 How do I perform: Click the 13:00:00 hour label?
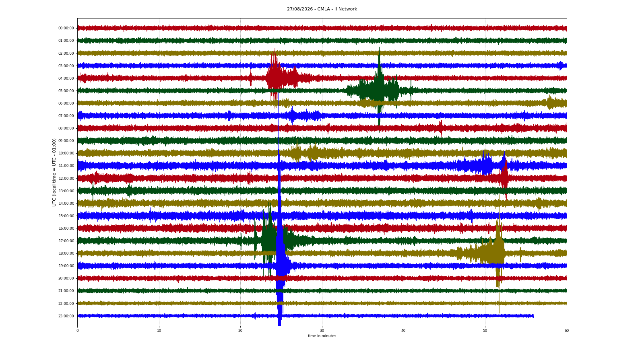click(66, 191)
